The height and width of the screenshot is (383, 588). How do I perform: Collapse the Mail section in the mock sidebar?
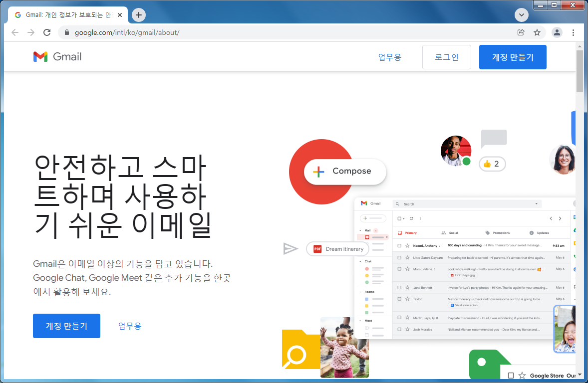coord(361,230)
